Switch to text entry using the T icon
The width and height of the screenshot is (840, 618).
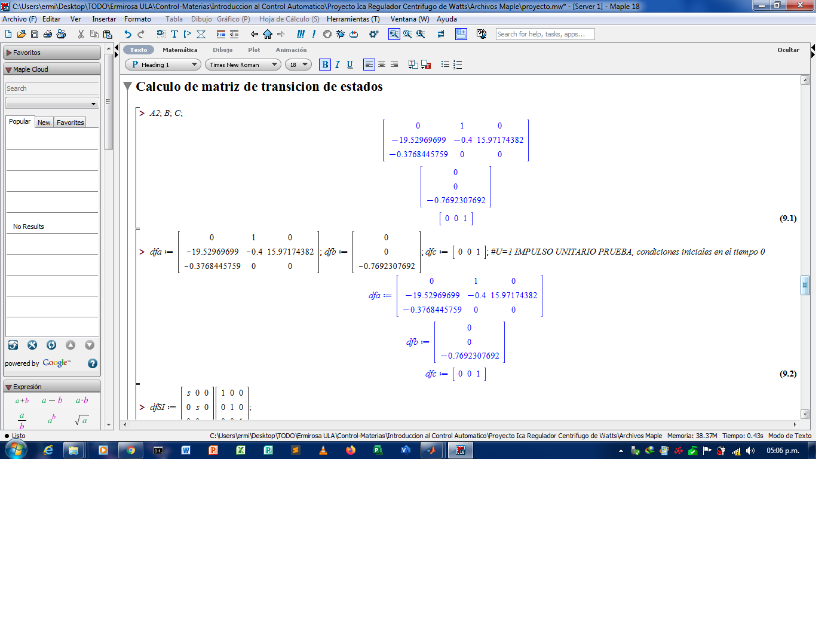click(174, 34)
